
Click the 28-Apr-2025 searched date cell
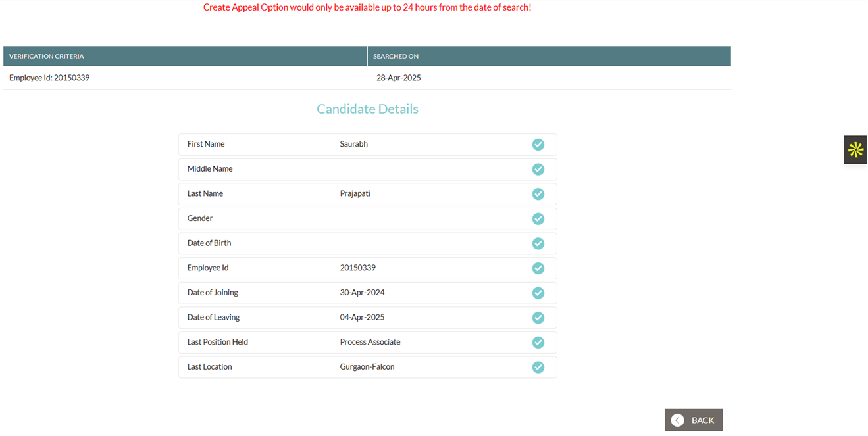tap(398, 78)
